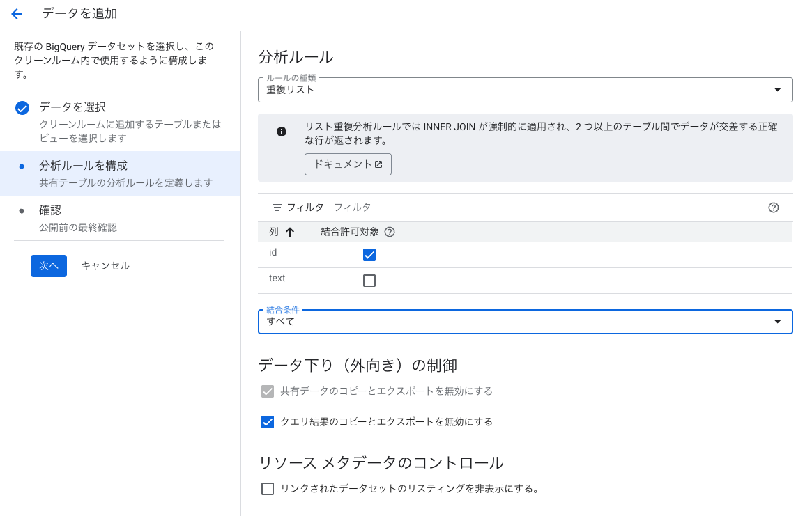Click the キャンセル button
Viewport: 812px width, 516px height.
[105, 266]
